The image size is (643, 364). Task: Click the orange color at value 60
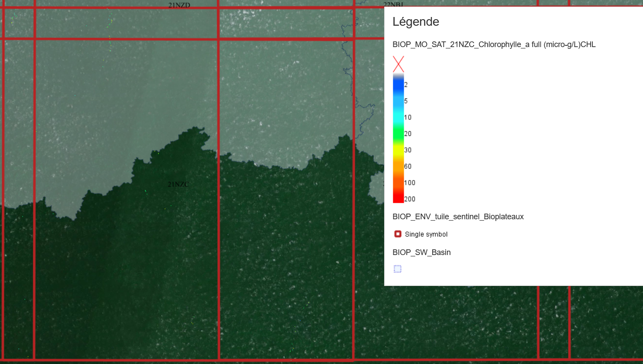398,167
